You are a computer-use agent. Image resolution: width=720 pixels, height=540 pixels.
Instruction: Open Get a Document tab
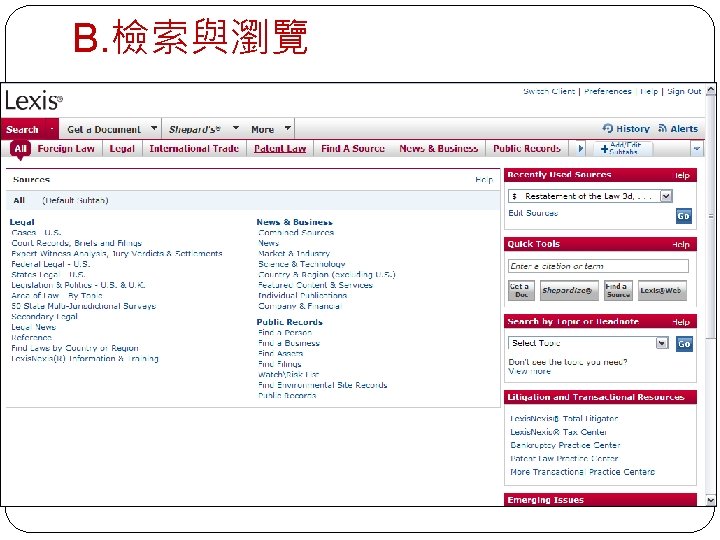point(104,129)
